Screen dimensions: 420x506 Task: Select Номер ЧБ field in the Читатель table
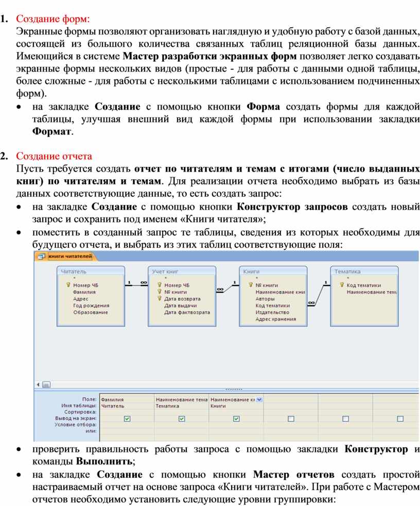coord(85,285)
